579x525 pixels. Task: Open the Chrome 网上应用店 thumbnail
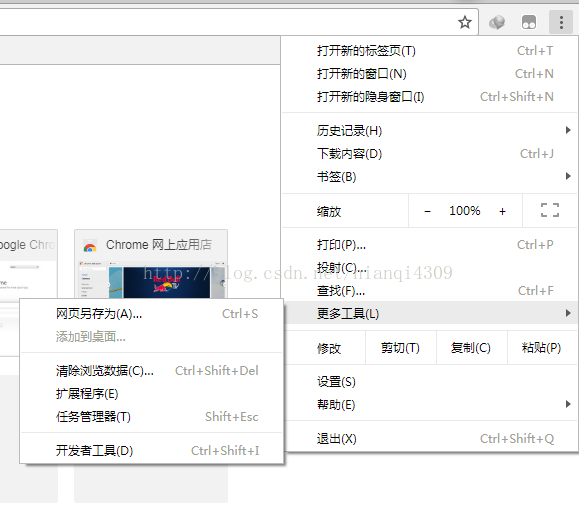pyautogui.click(x=151, y=264)
